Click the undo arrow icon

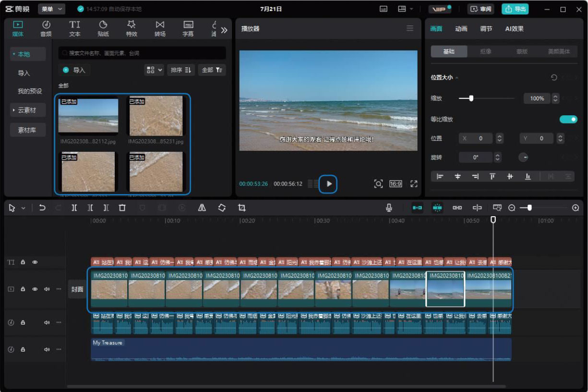(42, 208)
